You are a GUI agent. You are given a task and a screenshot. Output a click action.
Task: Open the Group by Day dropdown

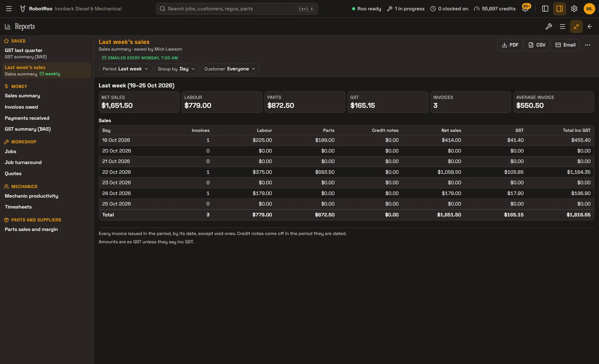pyautogui.click(x=176, y=69)
